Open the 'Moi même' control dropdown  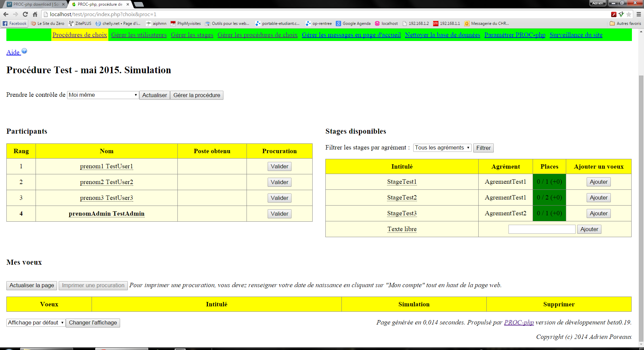pos(103,95)
